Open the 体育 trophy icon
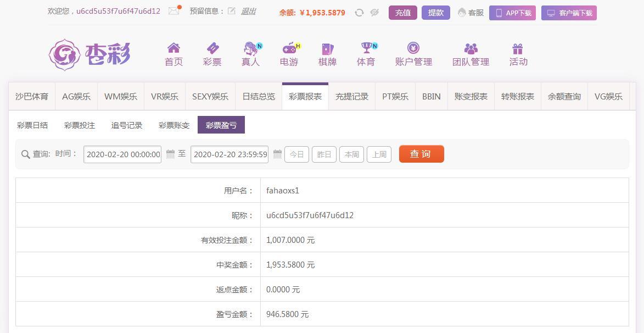 [366, 48]
